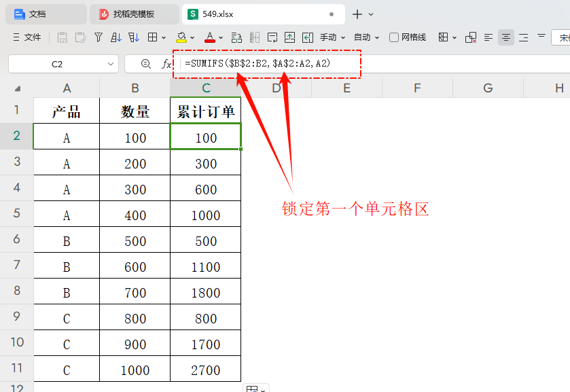Click the cell with value 2700
This screenshot has width=570, height=392.
206,369
